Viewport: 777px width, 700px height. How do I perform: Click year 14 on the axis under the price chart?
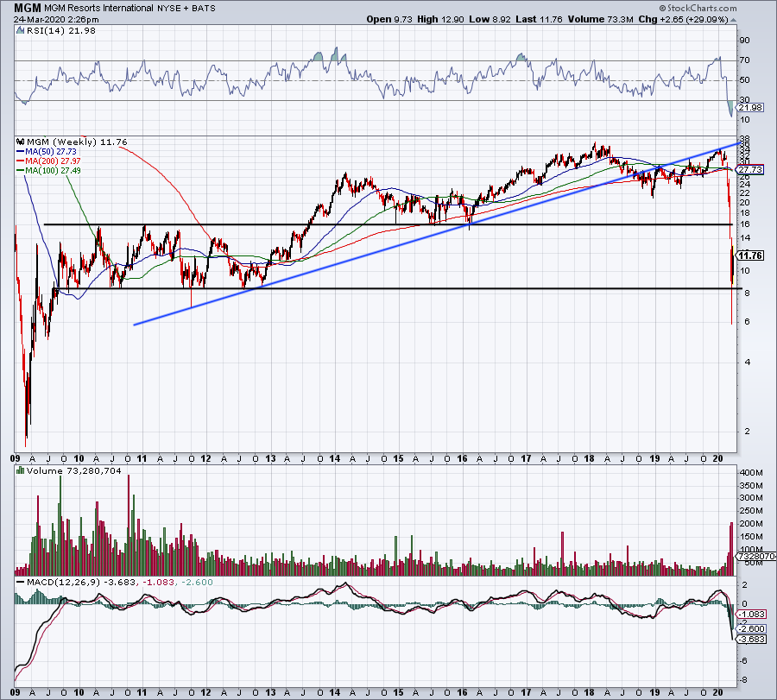(x=334, y=458)
